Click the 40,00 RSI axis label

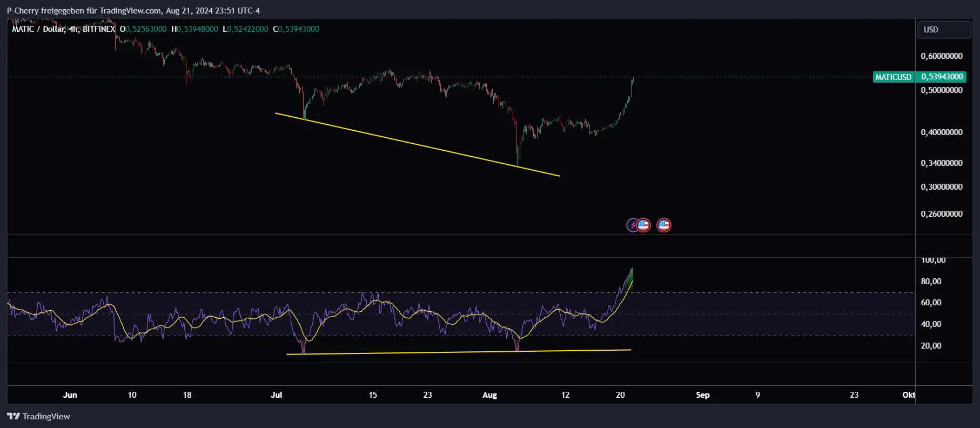931,324
